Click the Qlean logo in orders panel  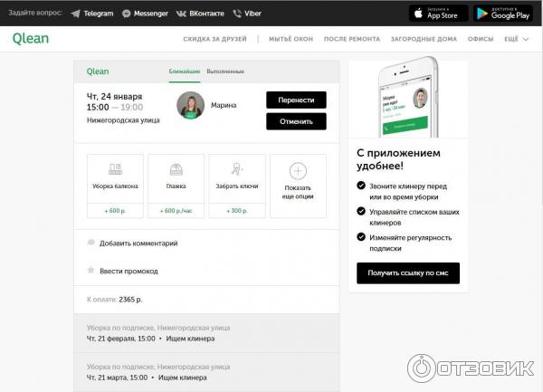[x=98, y=72]
